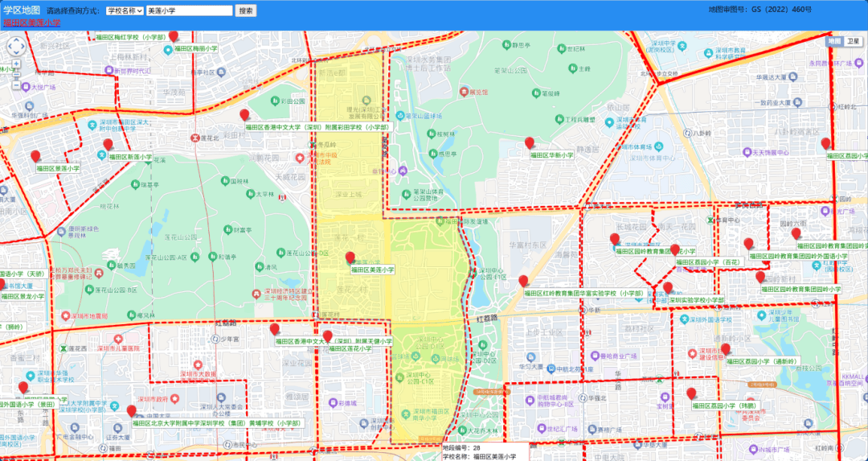
Task: Select the pin for 黄埔学校（小学部）
Action: [131, 411]
